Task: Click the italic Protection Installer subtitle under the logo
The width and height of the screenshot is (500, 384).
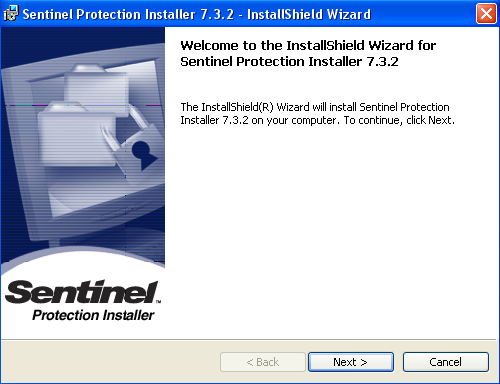Action: pos(93,315)
